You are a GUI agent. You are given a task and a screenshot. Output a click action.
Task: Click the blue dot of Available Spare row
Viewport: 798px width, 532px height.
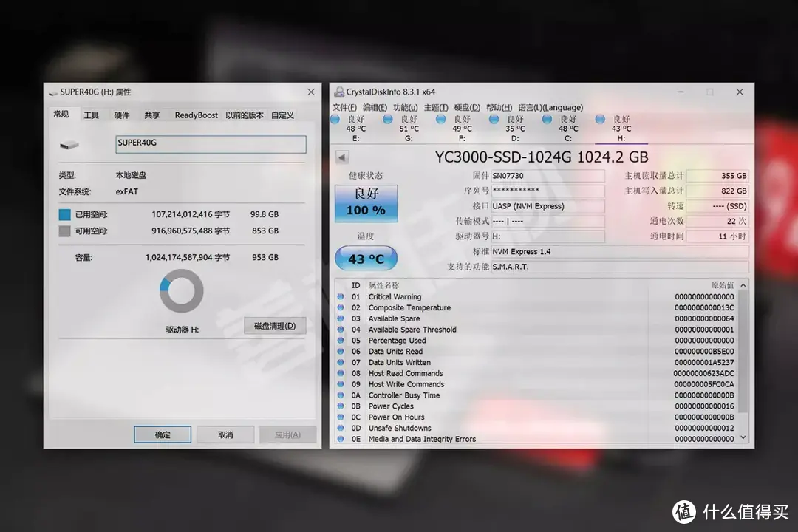(341, 318)
